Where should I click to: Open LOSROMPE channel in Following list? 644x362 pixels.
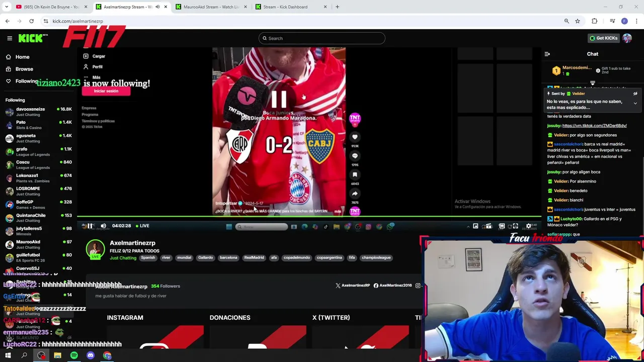click(x=39, y=191)
